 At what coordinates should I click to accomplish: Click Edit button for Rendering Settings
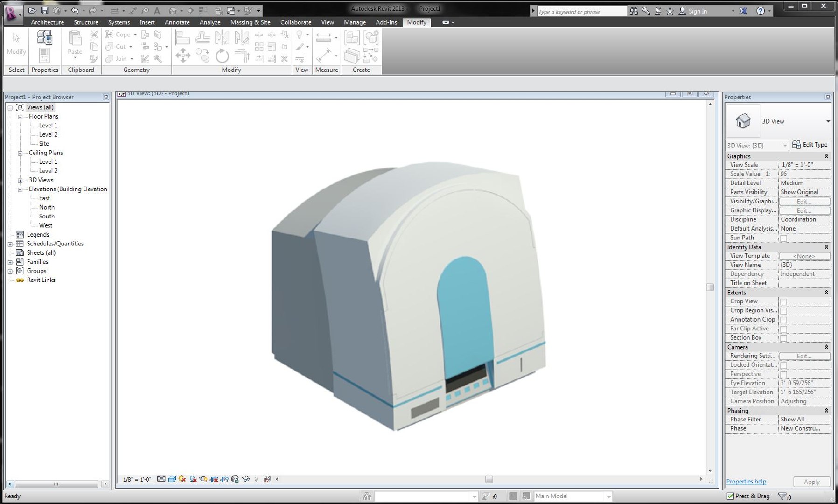[x=804, y=356]
